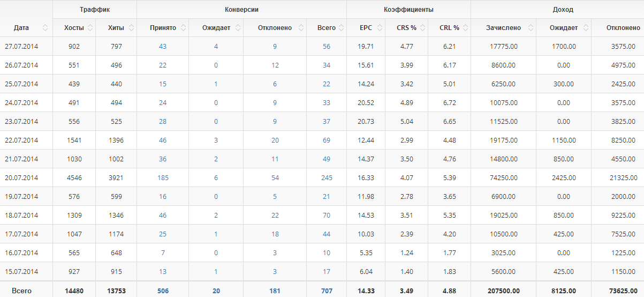Open the 18 rejected conversions on 17.07.2014
Image resolution: width=644 pixels, height=297 pixels.
click(x=275, y=234)
